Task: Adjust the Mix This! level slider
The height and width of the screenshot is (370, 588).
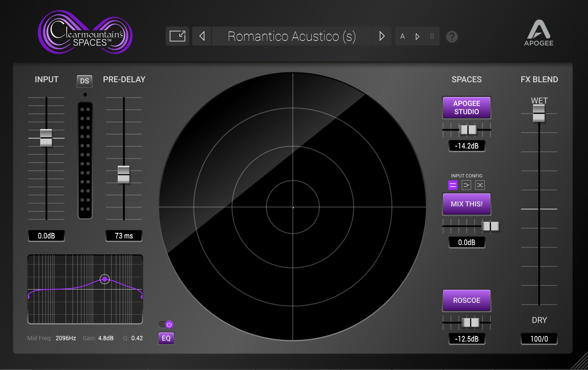Action: [x=491, y=226]
